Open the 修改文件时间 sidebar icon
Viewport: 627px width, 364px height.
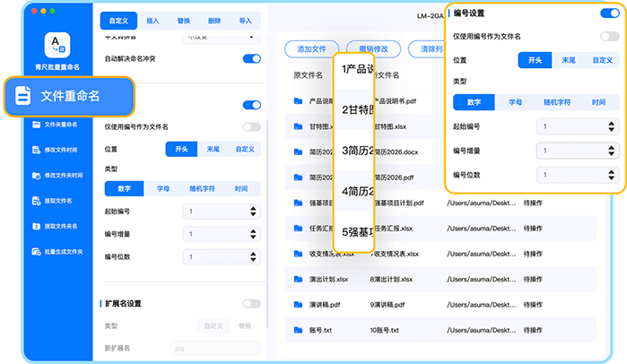pyautogui.click(x=37, y=150)
